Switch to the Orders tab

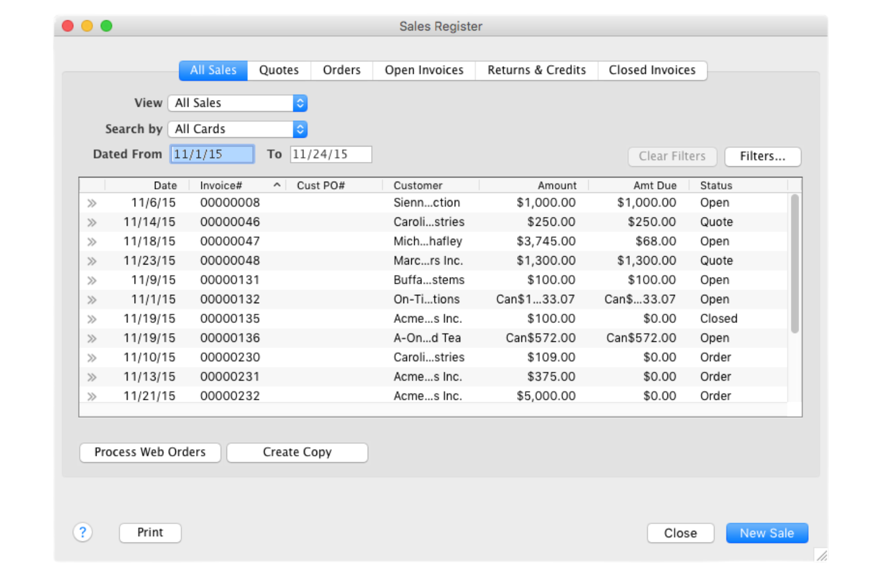click(341, 70)
